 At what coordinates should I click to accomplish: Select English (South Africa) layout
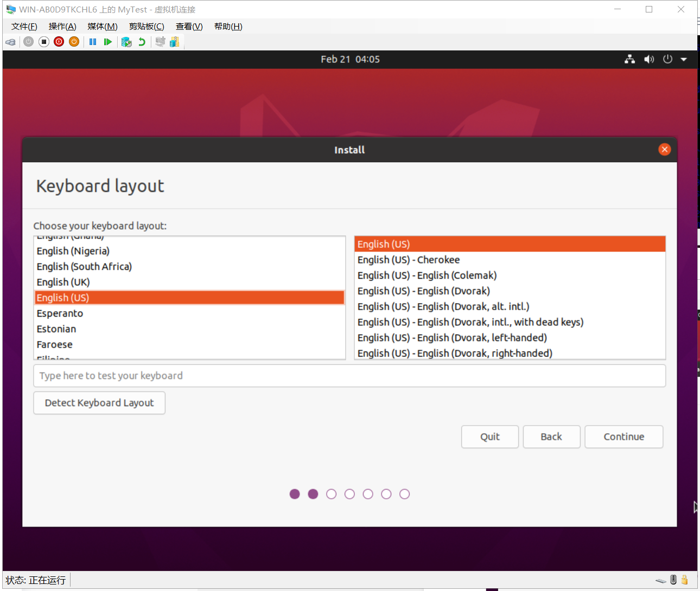coord(189,267)
